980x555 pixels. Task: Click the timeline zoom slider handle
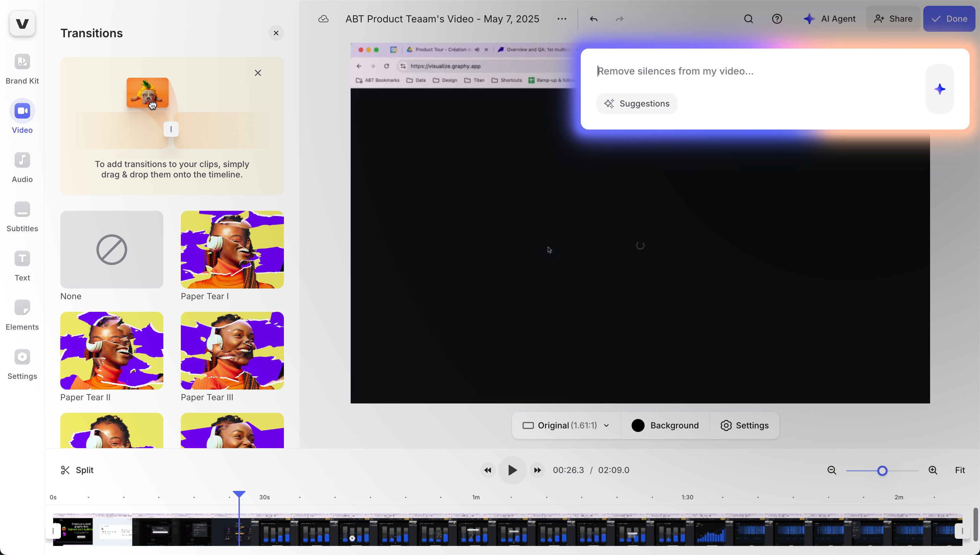click(882, 471)
